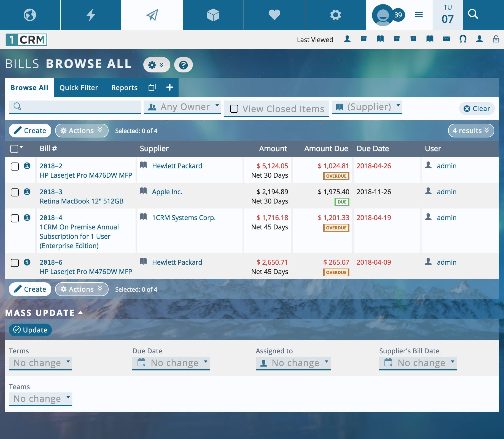Click the top Create button
The width and height of the screenshot is (504, 439).
pyautogui.click(x=30, y=131)
